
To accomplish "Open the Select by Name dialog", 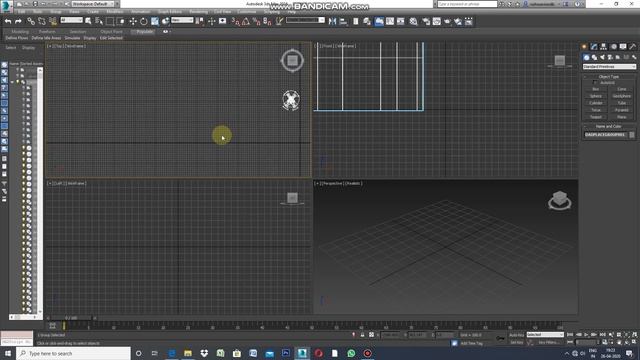I will pos(99,21).
